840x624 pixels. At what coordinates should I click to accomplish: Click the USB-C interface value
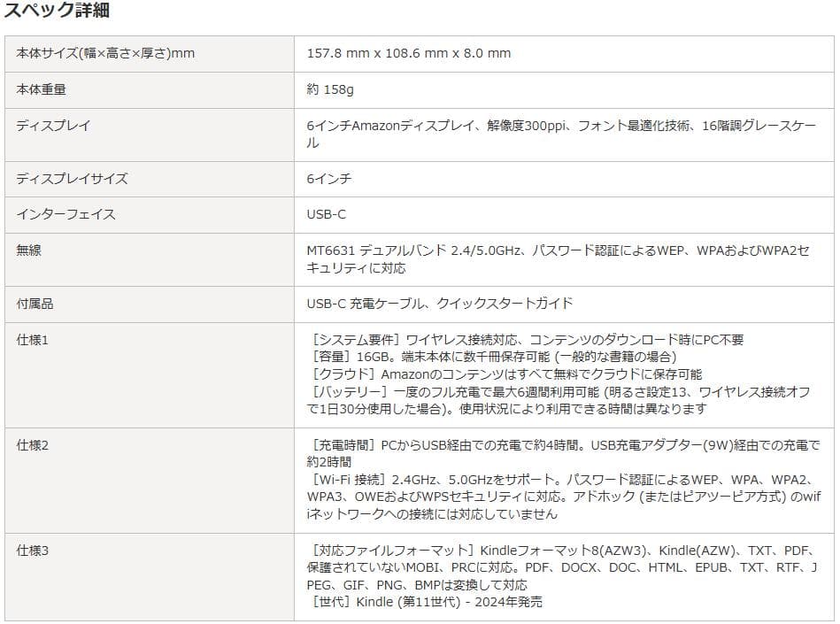click(x=328, y=214)
